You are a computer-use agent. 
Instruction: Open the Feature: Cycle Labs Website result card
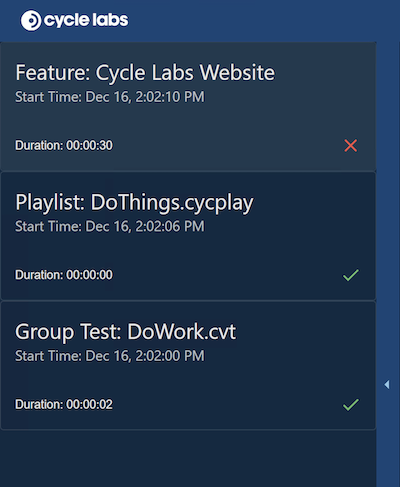(x=188, y=107)
